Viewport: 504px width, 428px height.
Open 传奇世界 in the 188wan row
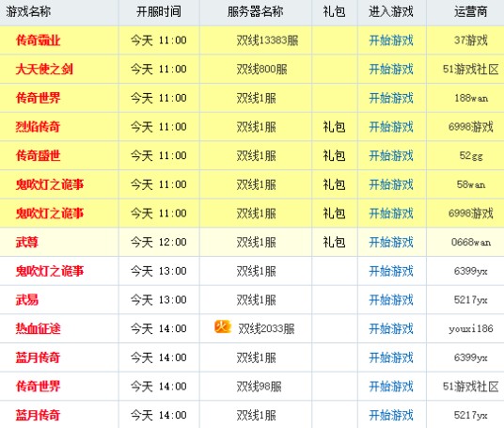click(x=38, y=98)
